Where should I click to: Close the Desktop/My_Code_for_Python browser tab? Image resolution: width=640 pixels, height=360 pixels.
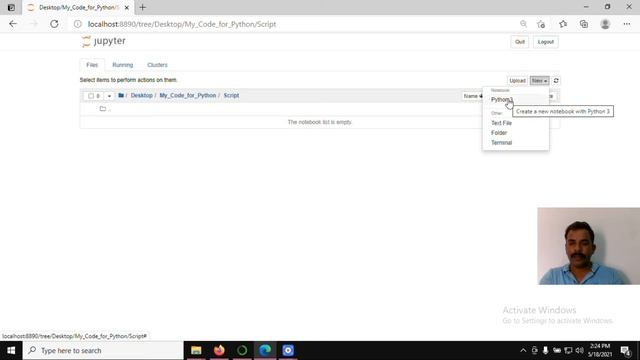127,8
